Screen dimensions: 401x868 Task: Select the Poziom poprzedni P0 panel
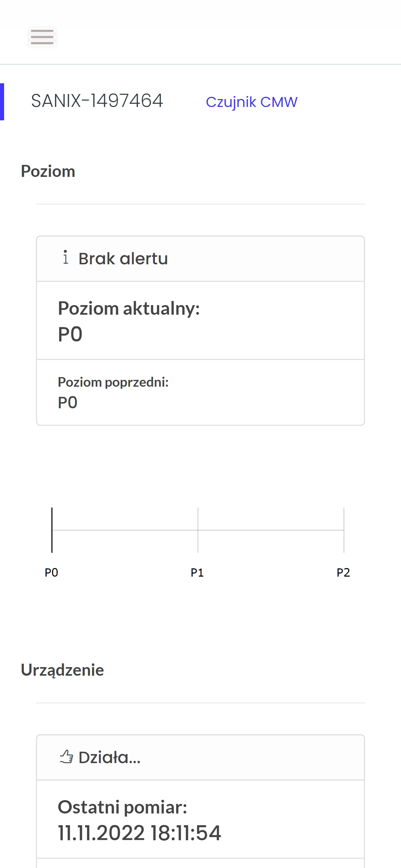[200, 392]
